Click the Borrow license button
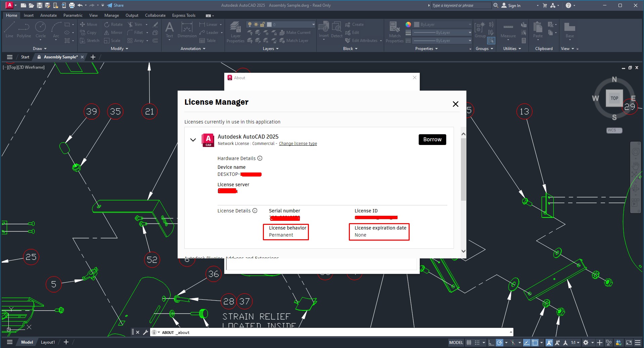The image size is (644, 348). pyautogui.click(x=432, y=140)
